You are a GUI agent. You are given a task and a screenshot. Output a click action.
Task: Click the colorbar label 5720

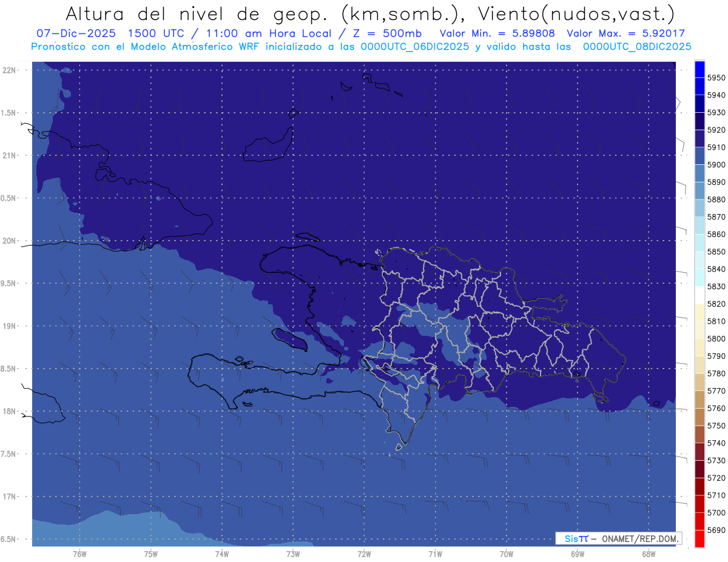(716, 478)
